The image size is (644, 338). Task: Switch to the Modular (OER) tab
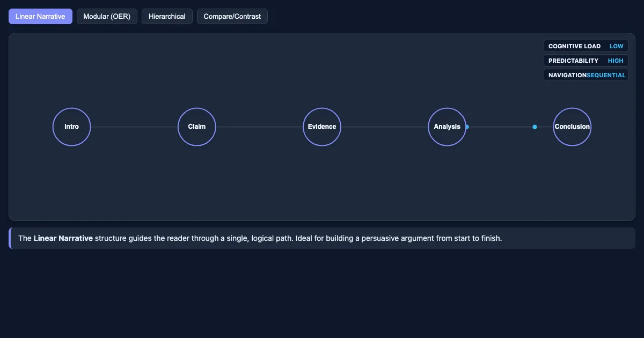tap(107, 17)
